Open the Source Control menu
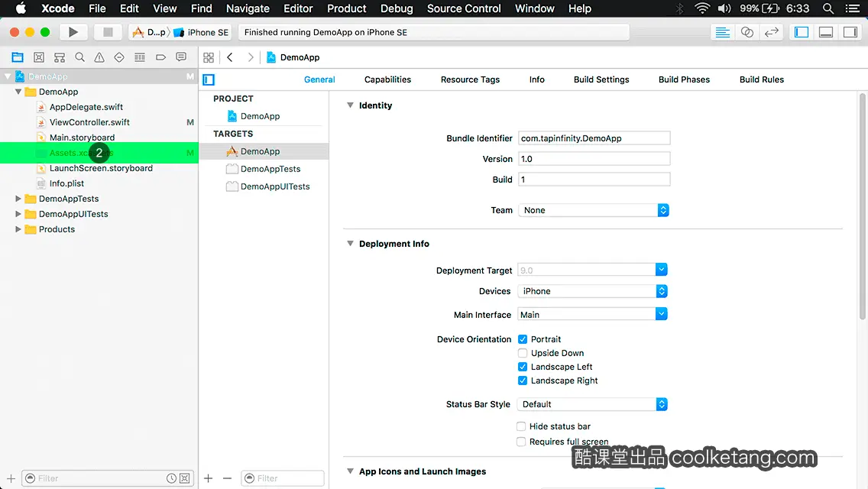868x489 pixels. point(464,8)
